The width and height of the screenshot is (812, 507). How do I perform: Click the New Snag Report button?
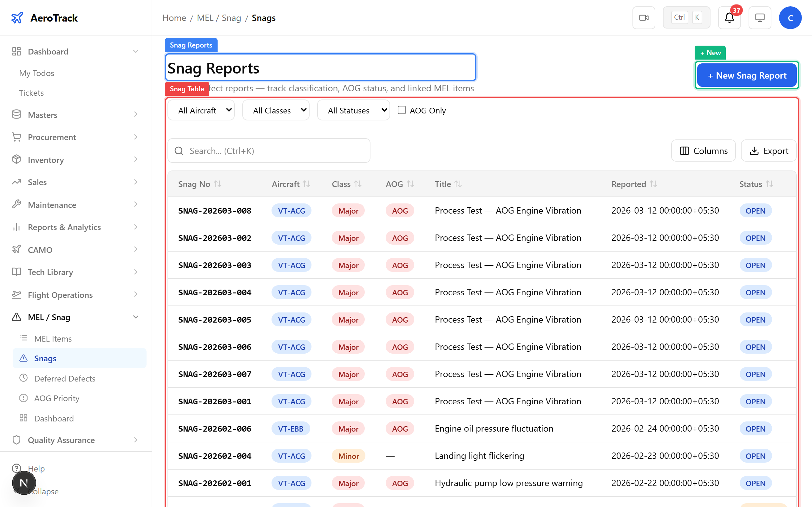tap(747, 75)
